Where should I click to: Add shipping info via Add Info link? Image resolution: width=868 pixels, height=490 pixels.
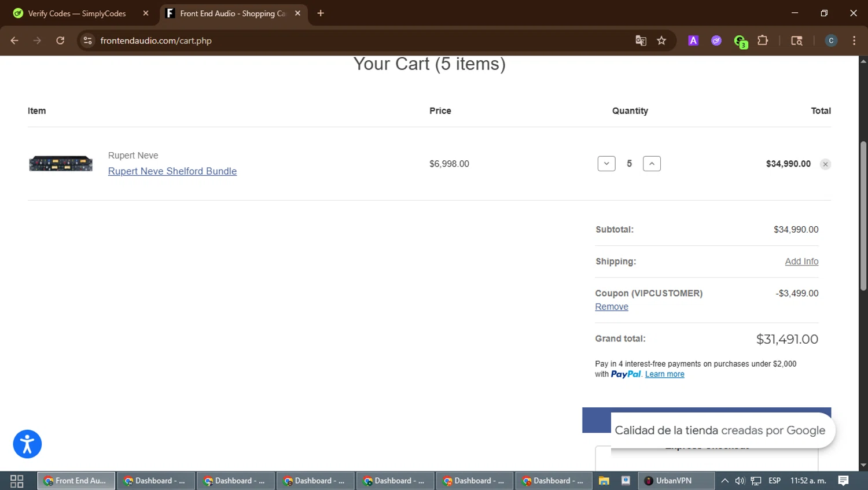(x=801, y=261)
